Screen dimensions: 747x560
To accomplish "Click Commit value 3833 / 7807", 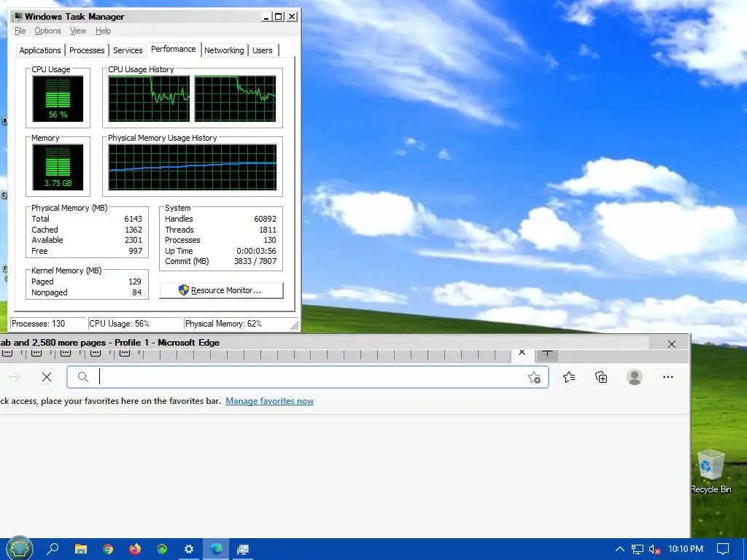I will click(x=255, y=262).
